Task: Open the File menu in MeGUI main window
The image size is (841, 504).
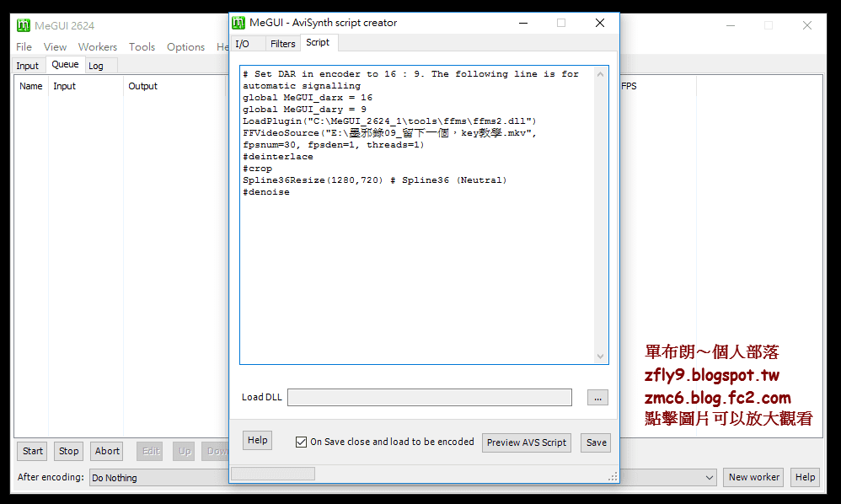Action: click(24, 47)
